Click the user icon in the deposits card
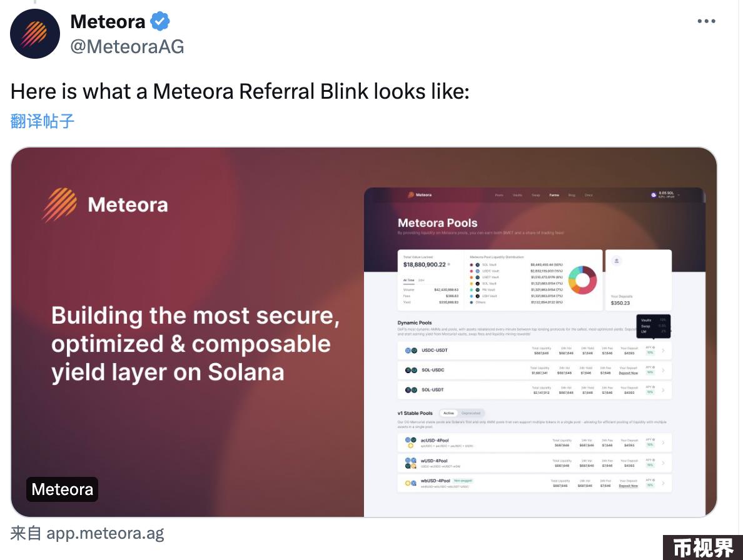 tap(617, 261)
